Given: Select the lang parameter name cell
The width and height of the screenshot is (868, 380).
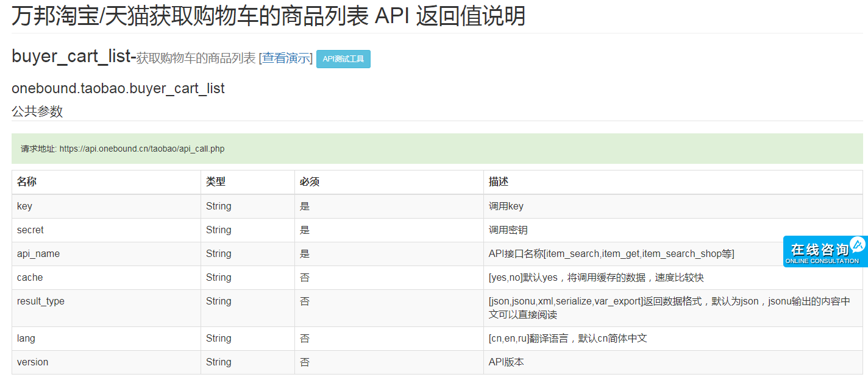Looking at the screenshot, I should pyautogui.click(x=106, y=339).
